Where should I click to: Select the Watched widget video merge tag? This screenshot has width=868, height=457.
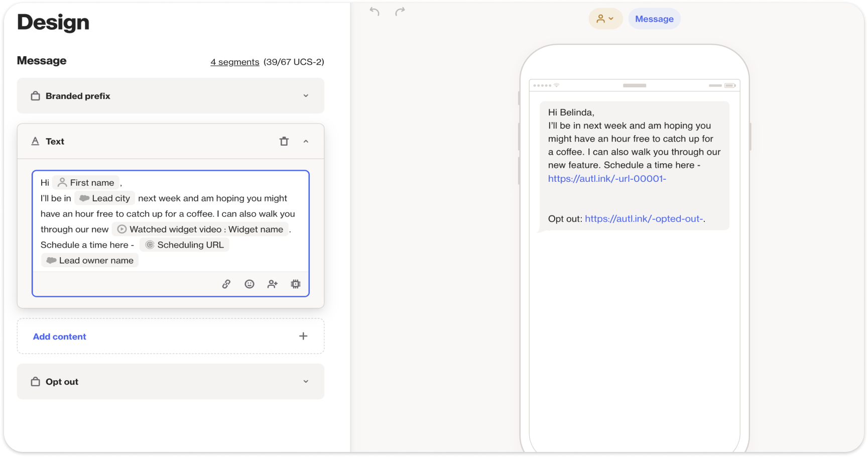point(200,230)
